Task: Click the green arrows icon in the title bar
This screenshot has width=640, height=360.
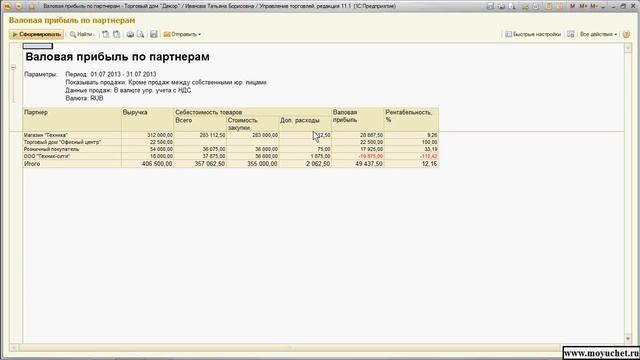Action: point(525,6)
